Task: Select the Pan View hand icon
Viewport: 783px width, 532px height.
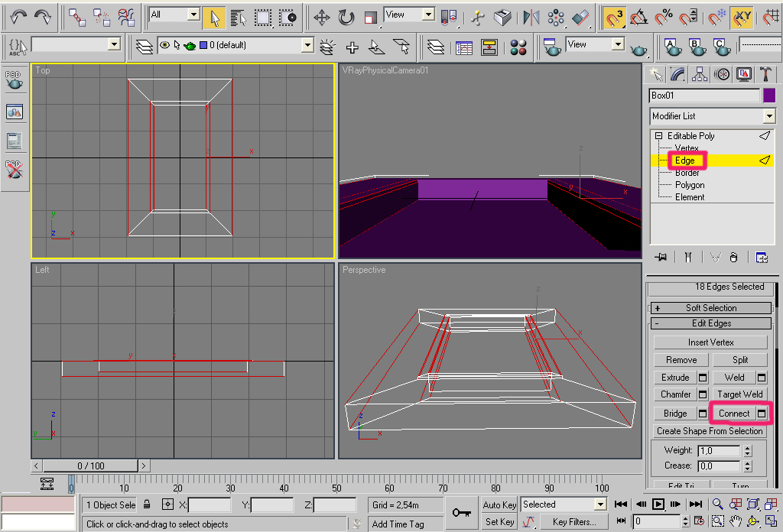Action: point(736,521)
